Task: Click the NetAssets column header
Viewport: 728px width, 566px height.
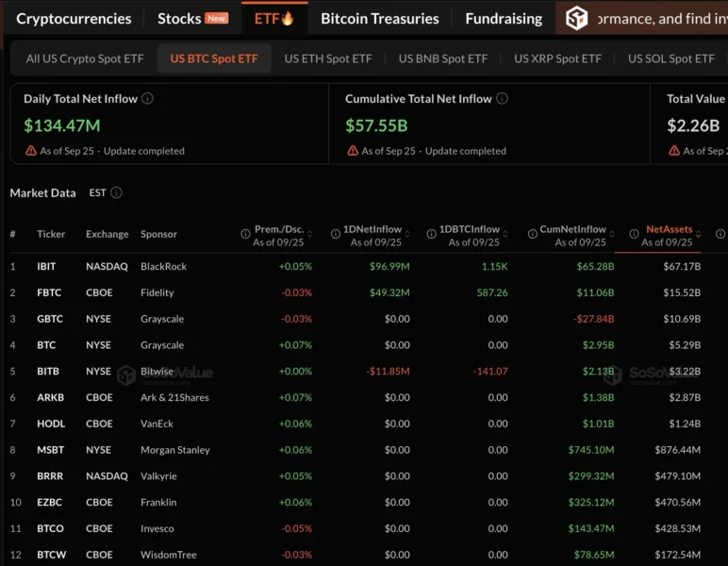Action: [669, 229]
